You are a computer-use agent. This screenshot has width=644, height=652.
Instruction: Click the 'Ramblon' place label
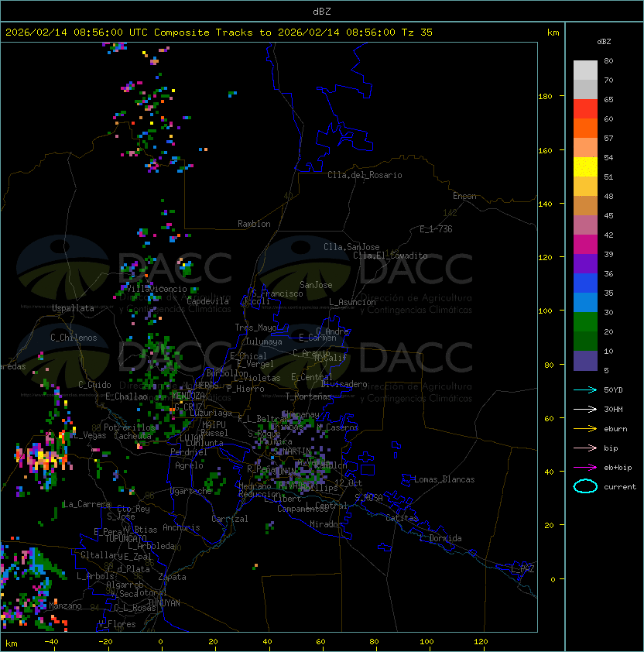(254, 224)
